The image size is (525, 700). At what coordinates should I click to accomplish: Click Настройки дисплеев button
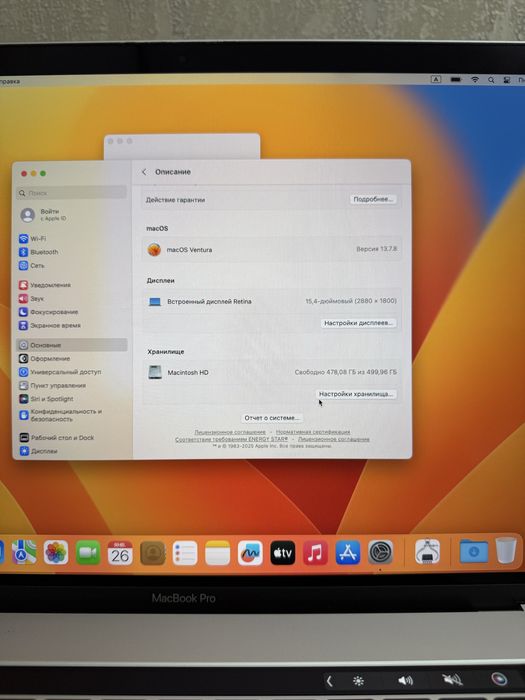[358, 323]
